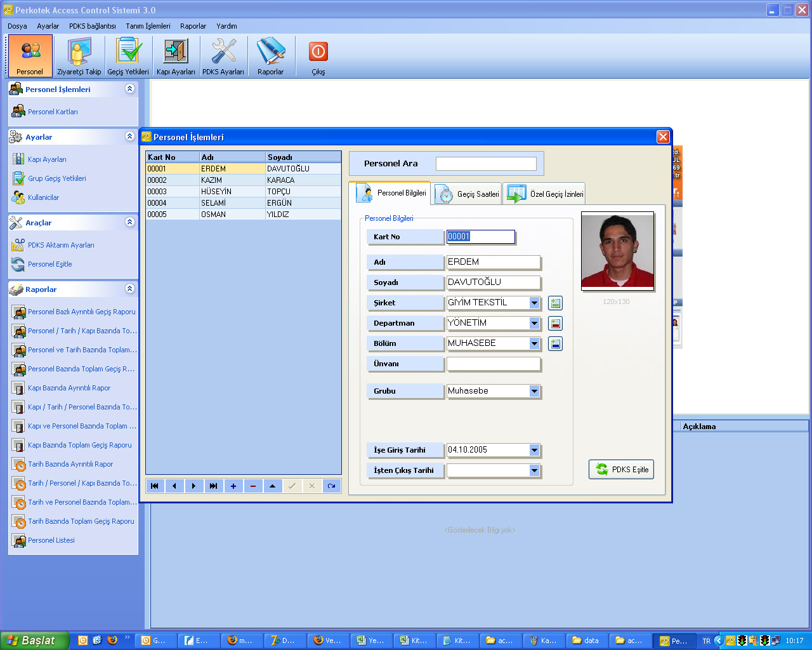812x650 pixels.
Task: Add a new record with plus button
Action: pyautogui.click(x=233, y=486)
